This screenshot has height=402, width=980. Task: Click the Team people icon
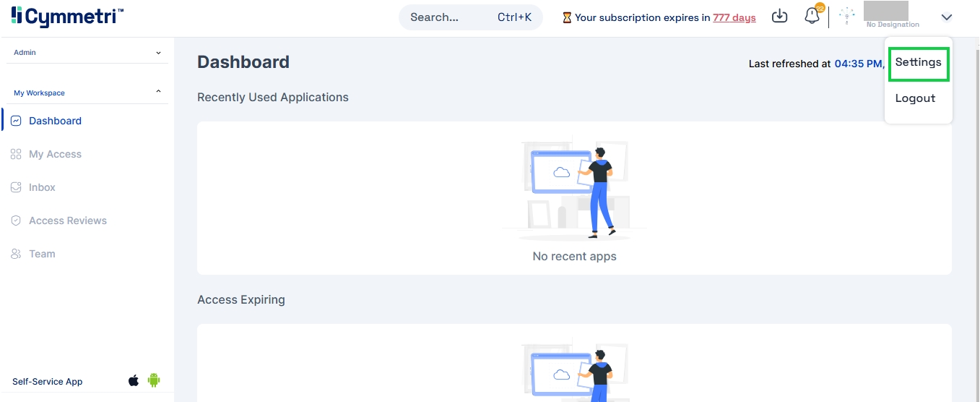click(16, 254)
